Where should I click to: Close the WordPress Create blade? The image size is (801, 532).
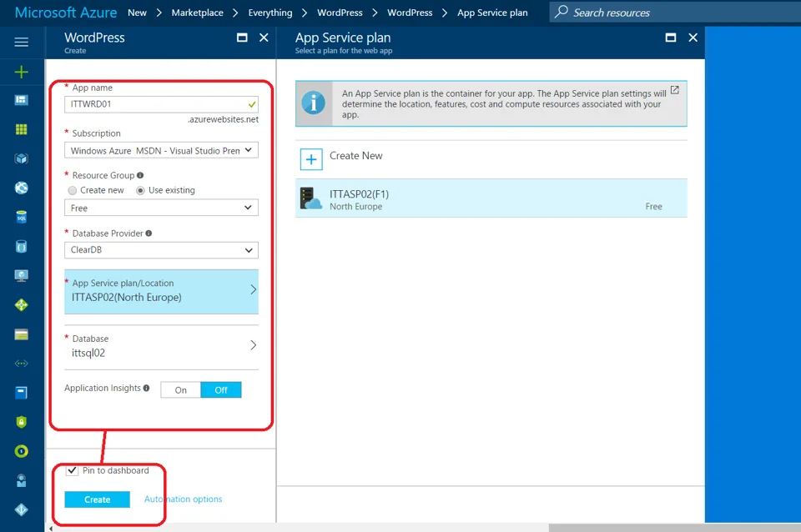tap(264, 38)
